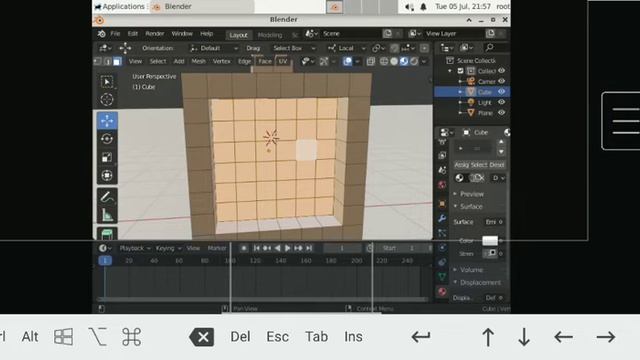Open the Blender logo menu

pyautogui.click(x=101, y=33)
